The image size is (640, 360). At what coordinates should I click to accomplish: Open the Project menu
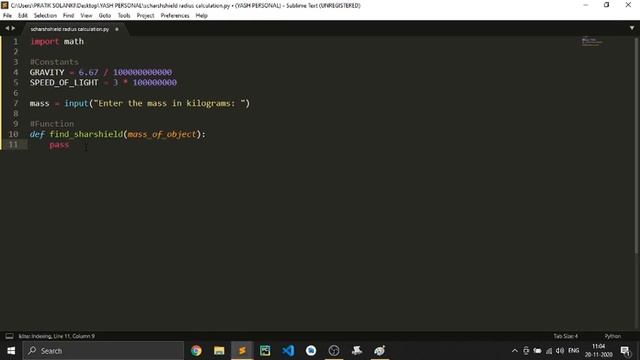145,16
